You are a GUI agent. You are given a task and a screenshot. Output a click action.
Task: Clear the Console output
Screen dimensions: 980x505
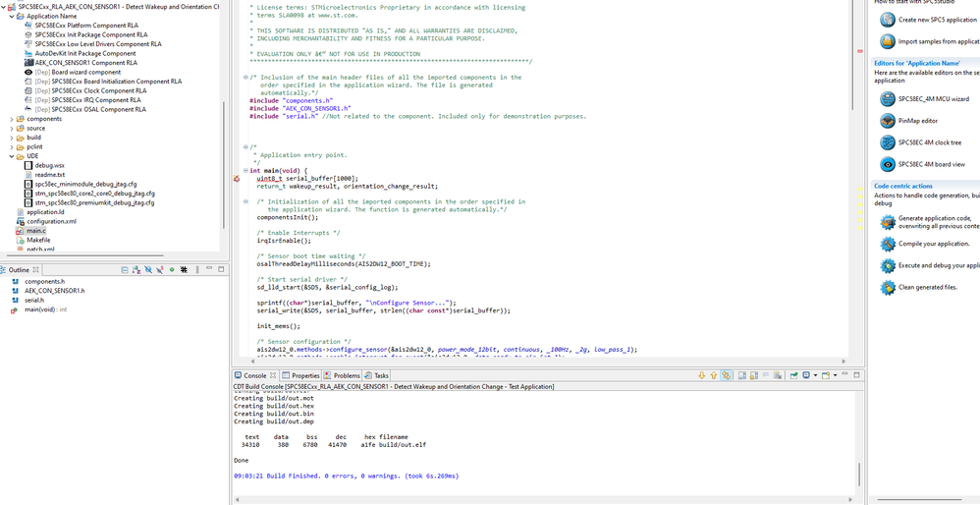(x=778, y=375)
